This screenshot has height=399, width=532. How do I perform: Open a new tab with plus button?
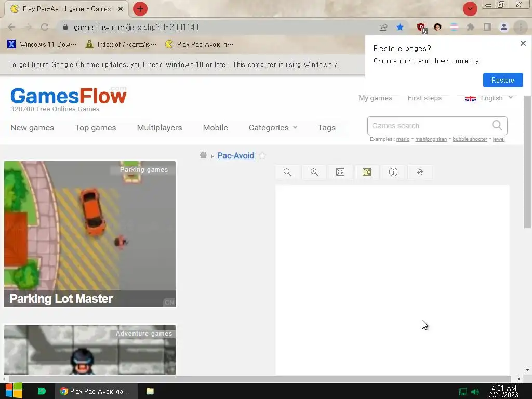coord(140,9)
